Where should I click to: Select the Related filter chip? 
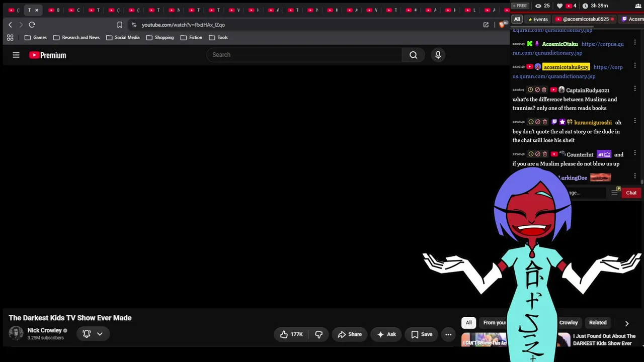tap(598, 323)
